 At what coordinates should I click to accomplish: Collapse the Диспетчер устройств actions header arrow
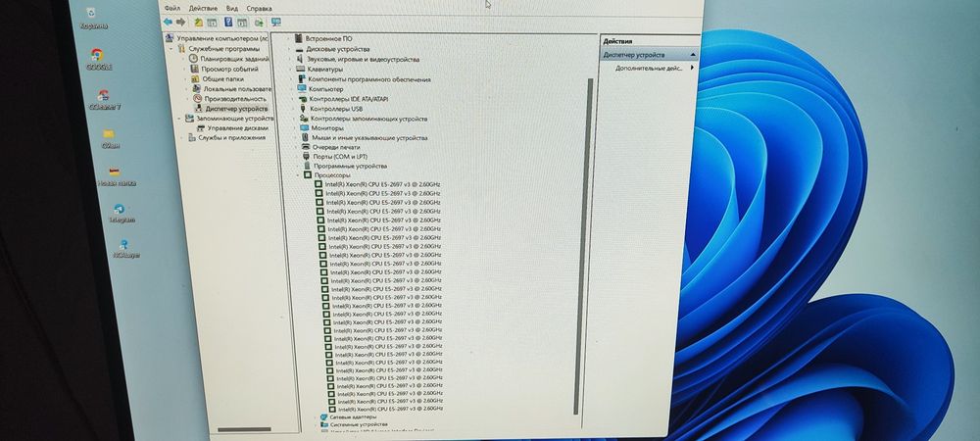click(x=693, y=55)
